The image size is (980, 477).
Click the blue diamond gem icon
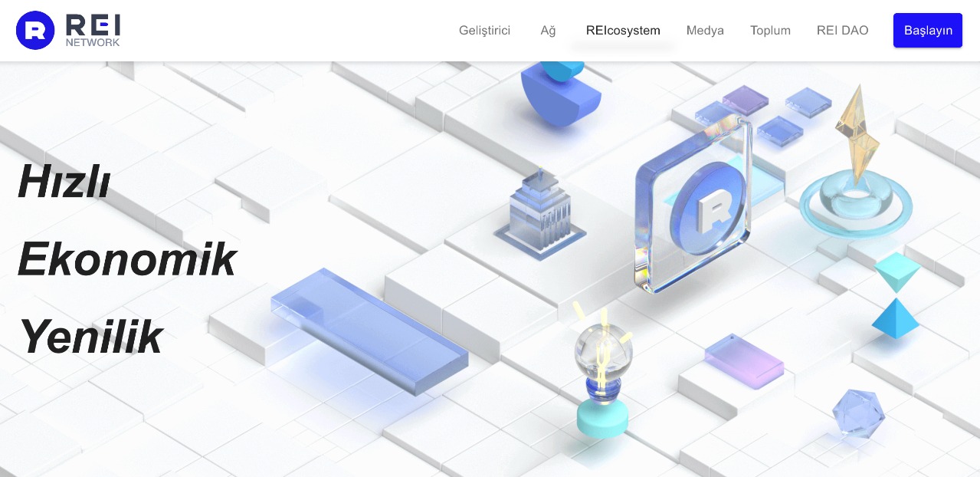tap(895, 318)
